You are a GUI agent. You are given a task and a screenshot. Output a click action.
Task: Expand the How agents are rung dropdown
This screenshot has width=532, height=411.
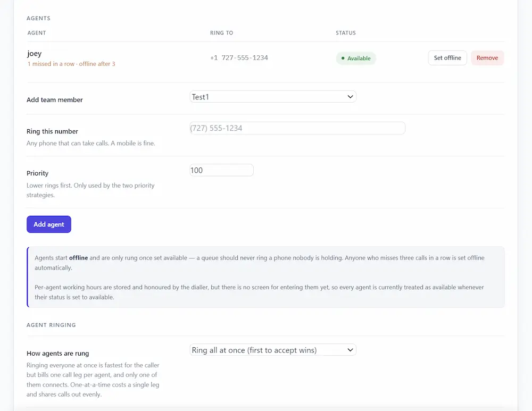[273, 350]
